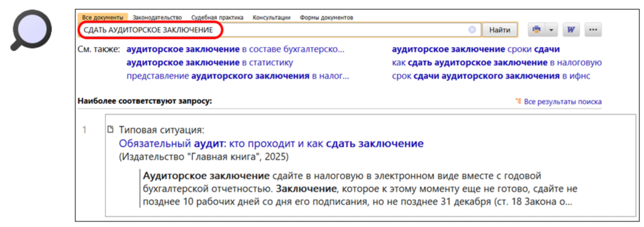Open suggestion аудиторское заключение в составе бухгалтерско...

point(235,50)
